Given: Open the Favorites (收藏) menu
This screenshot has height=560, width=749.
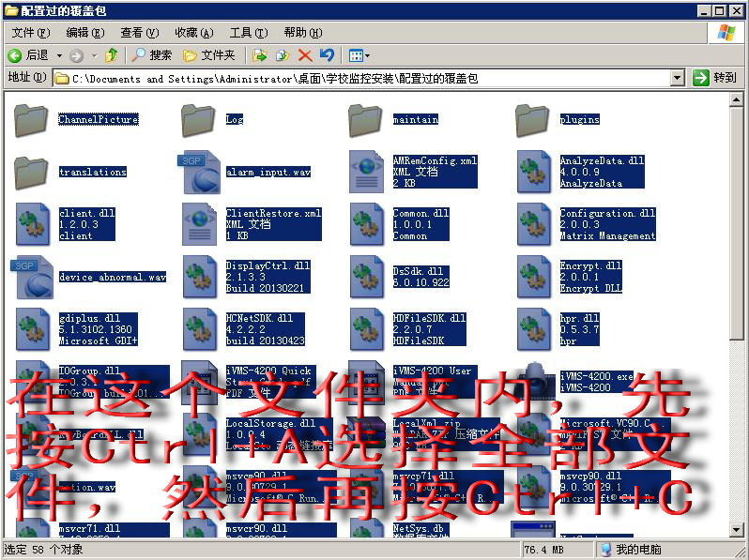Looking at the screenshot, I should (x=194, y=33).
